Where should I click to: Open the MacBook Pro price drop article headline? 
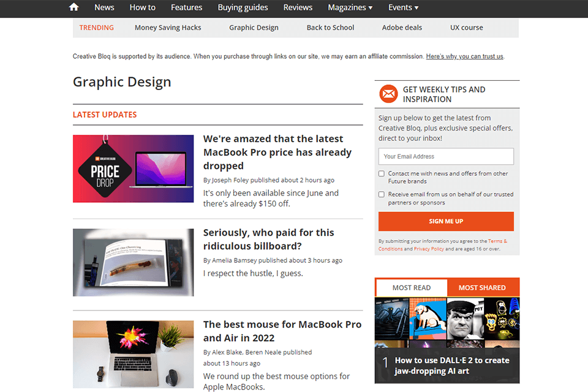277,153
